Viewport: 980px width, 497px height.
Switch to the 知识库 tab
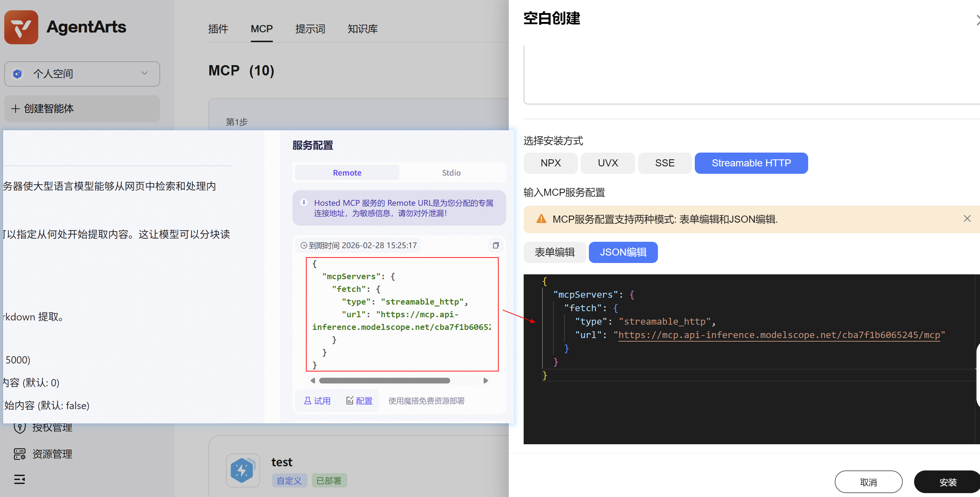tap(362, 29)
